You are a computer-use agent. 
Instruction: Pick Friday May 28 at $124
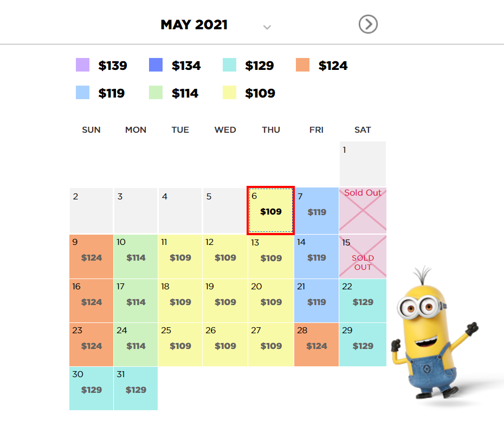[316, 345]
